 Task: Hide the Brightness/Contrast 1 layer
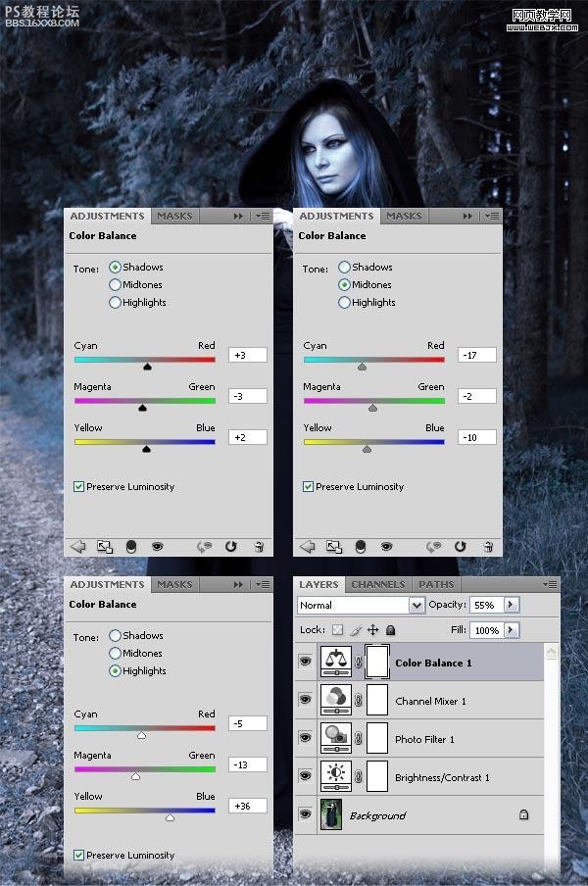305,776
